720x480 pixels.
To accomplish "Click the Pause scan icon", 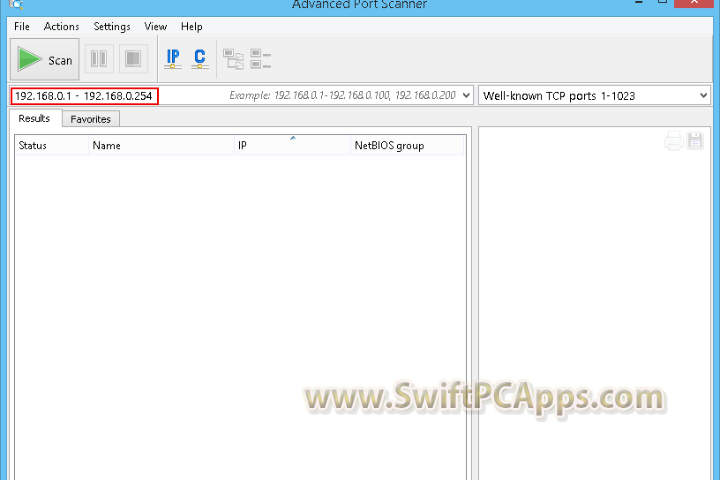I will [99, 59].
